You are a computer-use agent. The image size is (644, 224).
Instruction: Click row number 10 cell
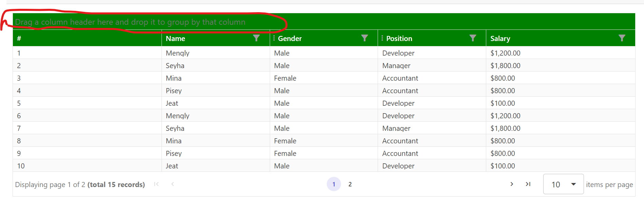click(x=87, y=166)
